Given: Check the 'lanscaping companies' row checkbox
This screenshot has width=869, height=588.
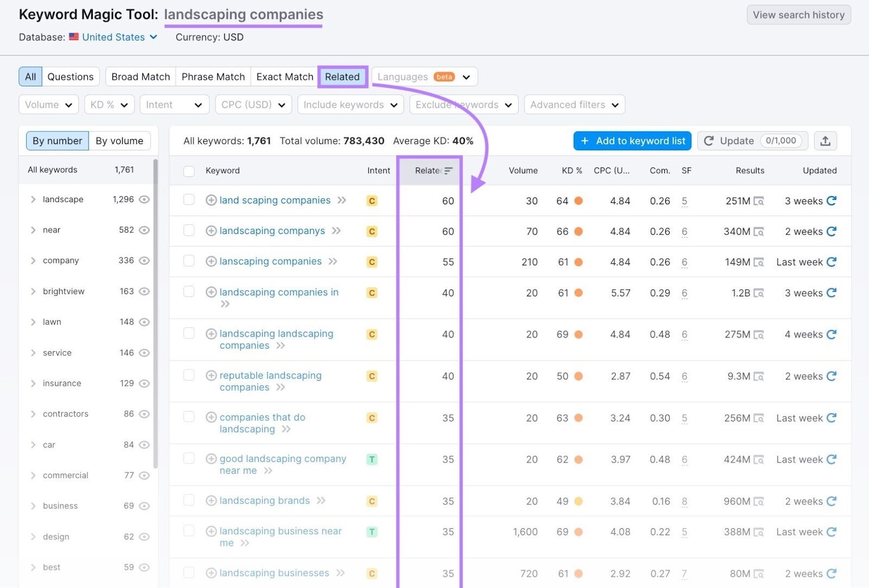Looking at the screenshot, I should coord(189,261).
